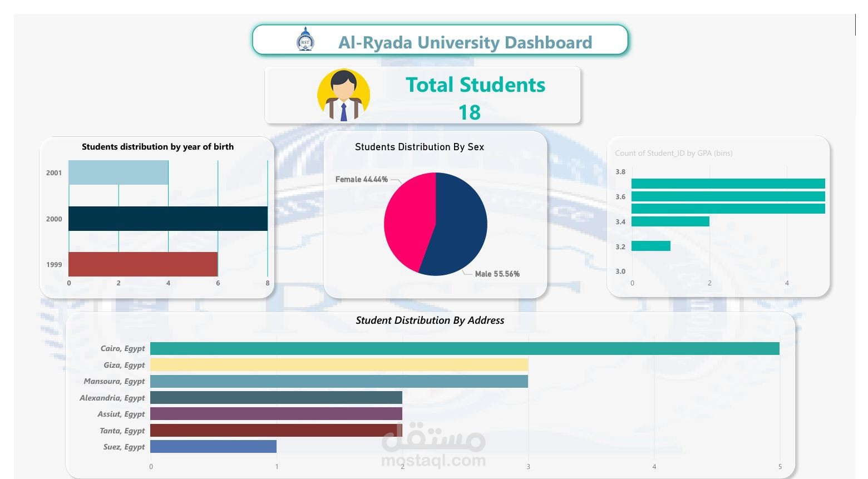Click the red 1999 bar in the birth year chart
Viewport: 868px width, 479px height.
142,264
